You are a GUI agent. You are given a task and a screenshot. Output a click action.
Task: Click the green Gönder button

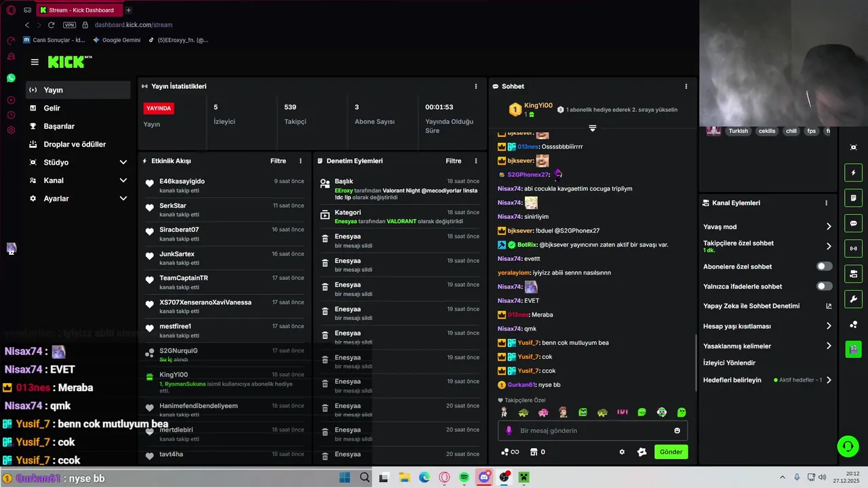click(671, 452)
